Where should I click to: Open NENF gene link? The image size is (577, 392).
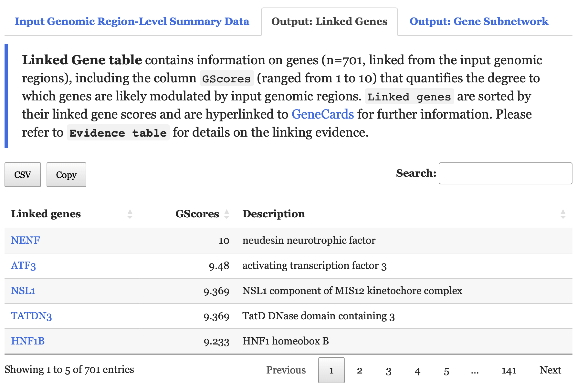click(x=25, y=240)
